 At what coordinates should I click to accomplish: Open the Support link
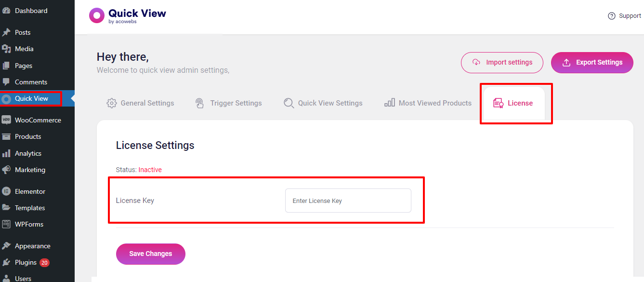(x=624, y=16)
